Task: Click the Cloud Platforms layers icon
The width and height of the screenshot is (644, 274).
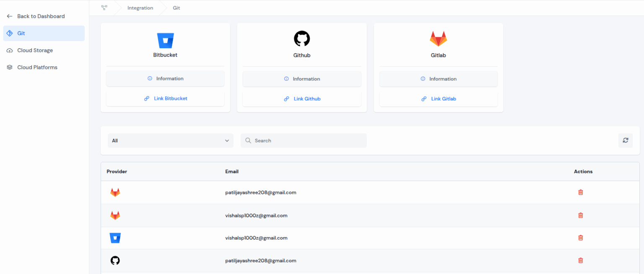Action: click(x=10, y=67)
